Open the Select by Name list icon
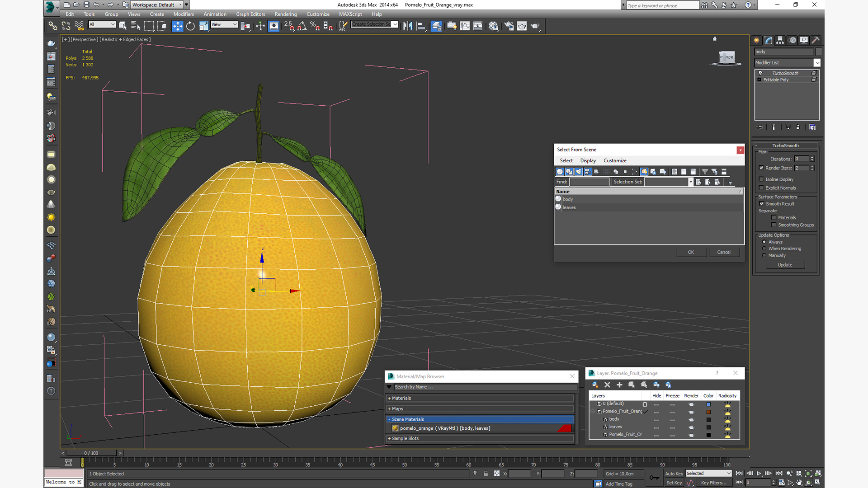This screenshot has width=868, height=488. pos(135,26)
